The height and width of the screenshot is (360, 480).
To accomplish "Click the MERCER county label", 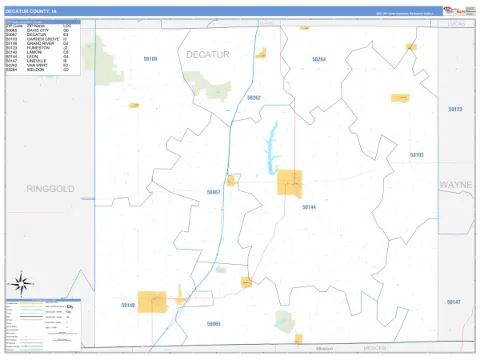I will click(375, 348).
